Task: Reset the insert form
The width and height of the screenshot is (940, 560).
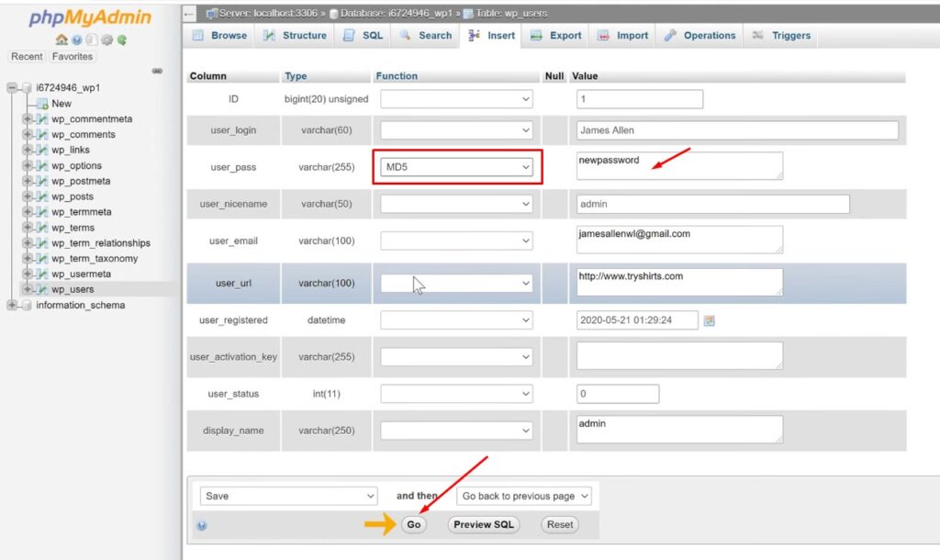Action: (x=559, y=524)
